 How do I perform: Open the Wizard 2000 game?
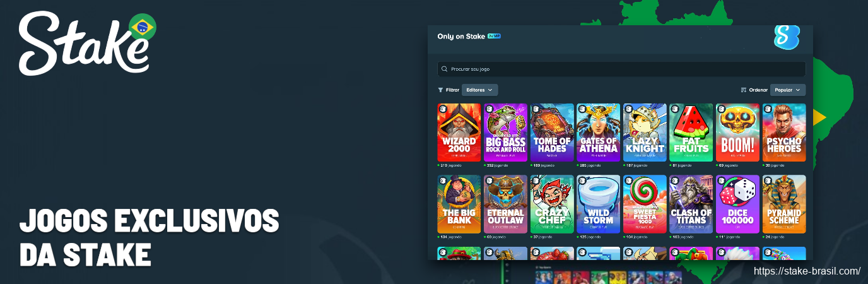tap(459, 133)
